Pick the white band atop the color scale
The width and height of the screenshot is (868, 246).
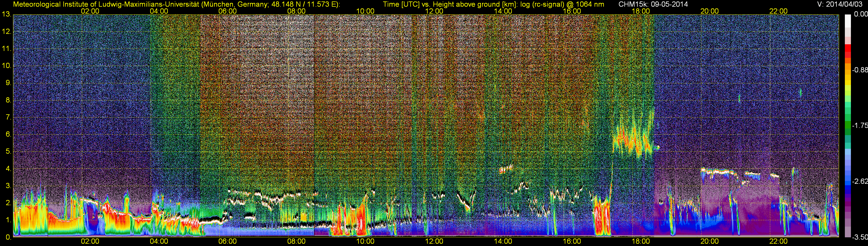(848, 21)
